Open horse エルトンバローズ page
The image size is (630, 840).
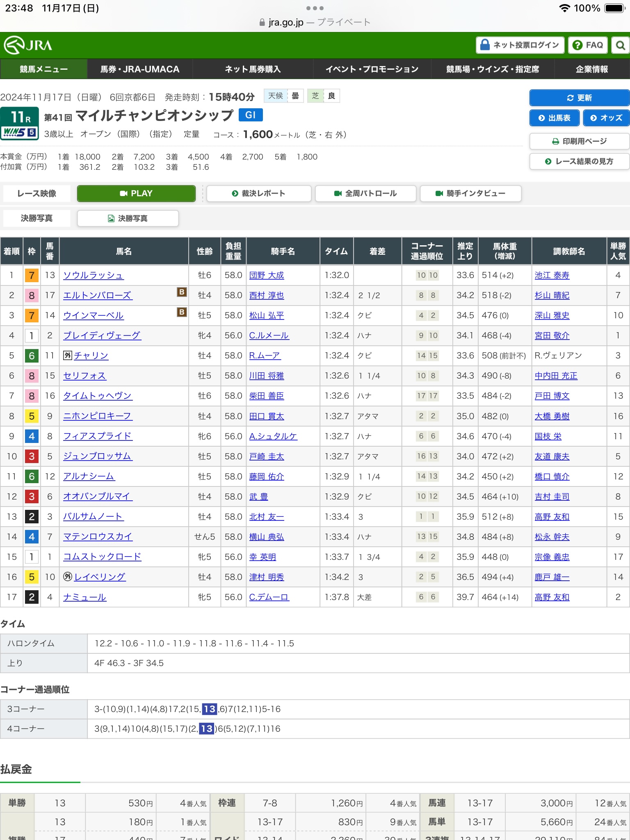(98, 295)
